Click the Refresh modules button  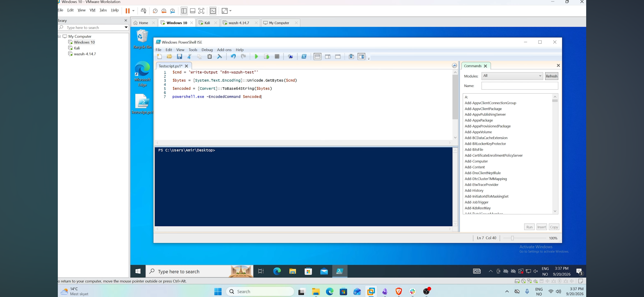coord(551,76)
